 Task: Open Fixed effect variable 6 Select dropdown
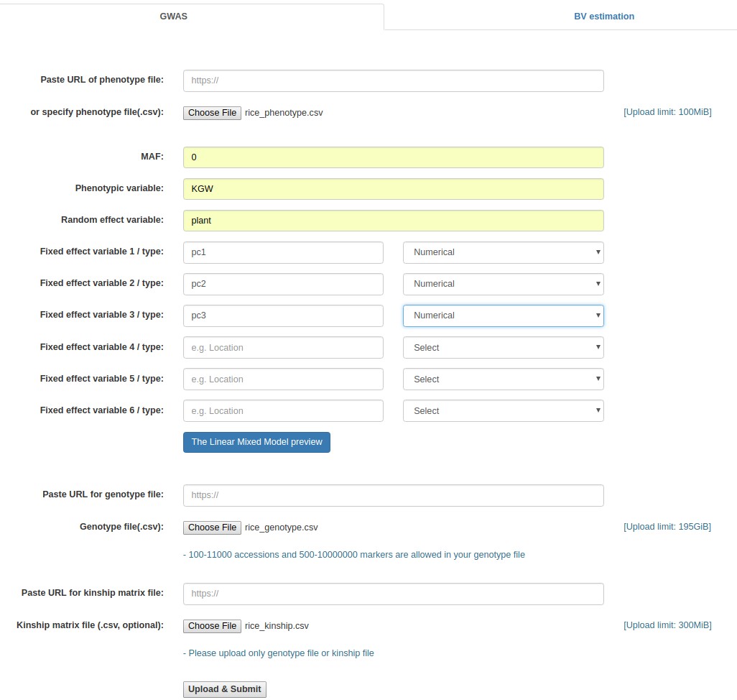coord(503,411)
